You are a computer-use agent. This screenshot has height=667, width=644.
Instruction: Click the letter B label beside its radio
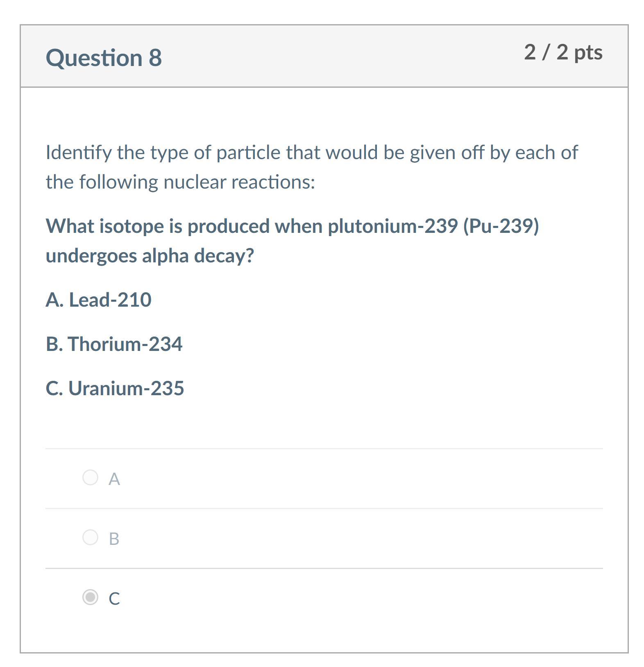point(114,539)
